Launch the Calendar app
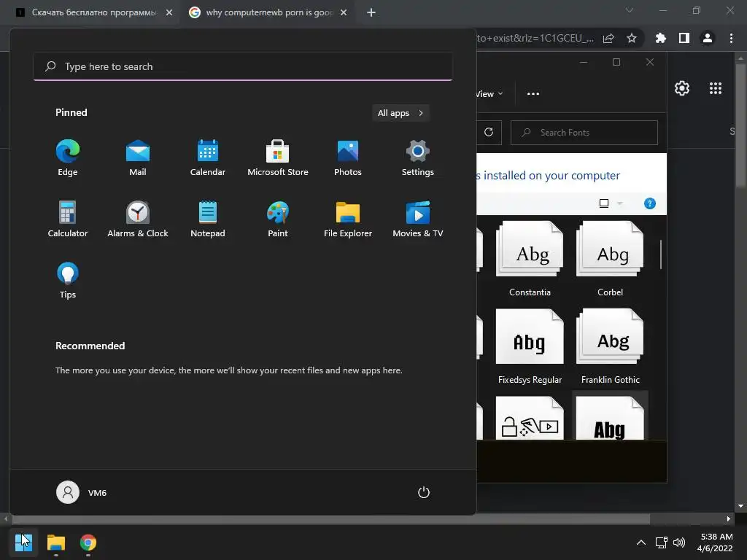The height and width of the screenshot is (560, 747). [208, 158]
